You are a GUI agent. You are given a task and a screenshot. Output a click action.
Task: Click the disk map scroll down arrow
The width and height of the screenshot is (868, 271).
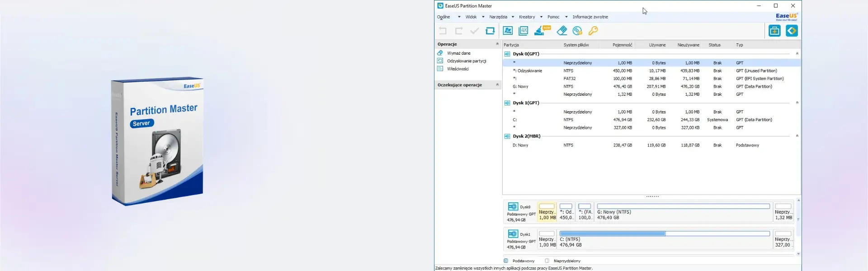coord(798,254)
